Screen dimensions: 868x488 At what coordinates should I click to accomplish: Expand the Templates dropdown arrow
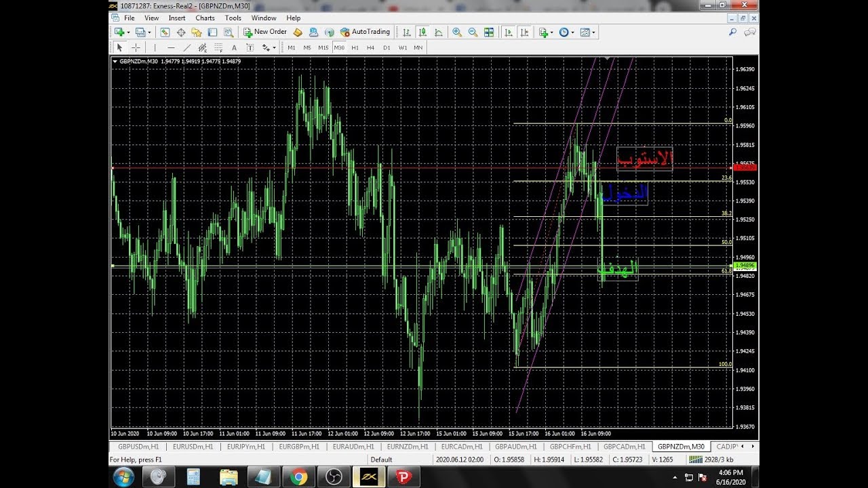coord(594,33)
